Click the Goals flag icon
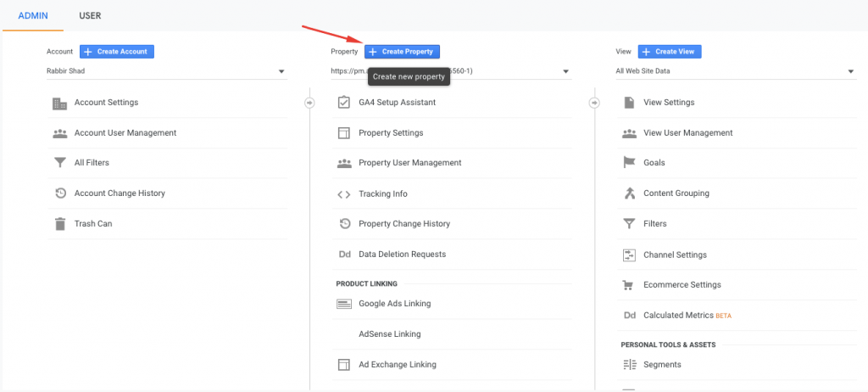Screen dimensions: 868x392 click(x=629, y=163)
